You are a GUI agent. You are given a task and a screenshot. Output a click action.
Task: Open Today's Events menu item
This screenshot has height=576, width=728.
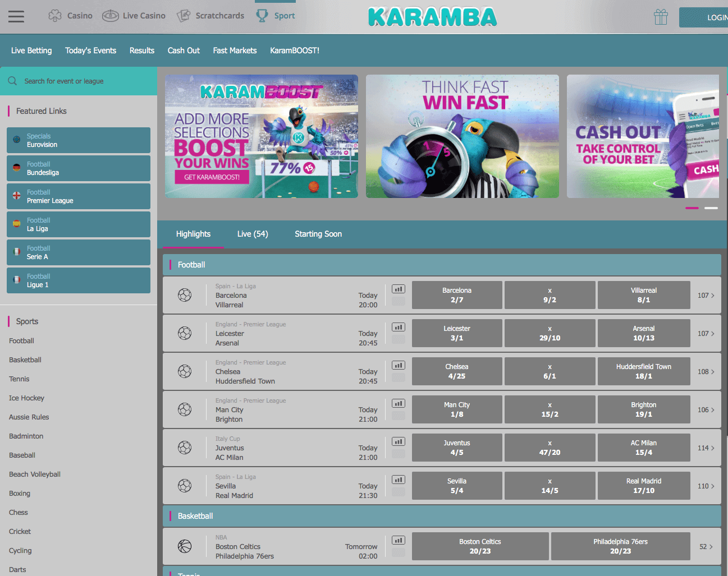(90, 50)
